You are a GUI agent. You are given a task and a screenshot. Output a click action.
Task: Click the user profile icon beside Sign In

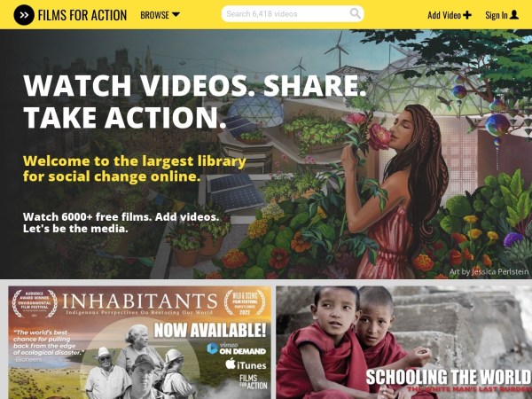click(514, 14)
